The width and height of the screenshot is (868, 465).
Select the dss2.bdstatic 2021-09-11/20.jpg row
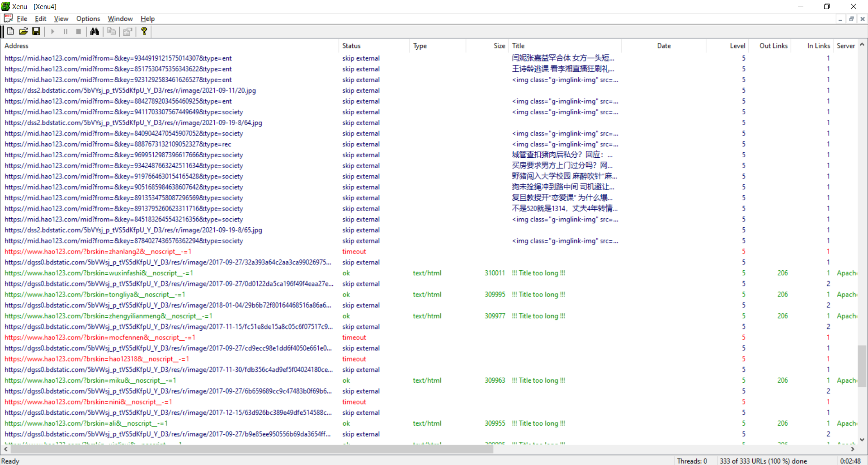[x=429, y=90]
